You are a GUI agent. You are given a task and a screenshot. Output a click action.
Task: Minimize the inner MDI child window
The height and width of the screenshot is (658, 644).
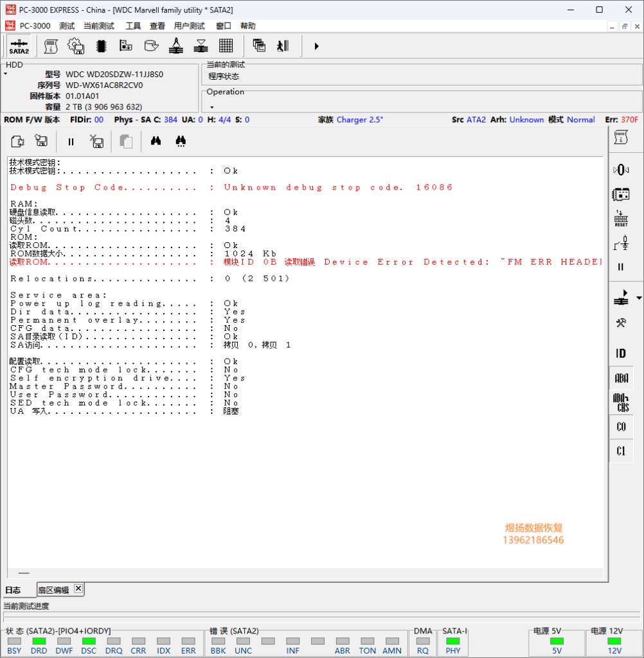click(x=612, y=26)
